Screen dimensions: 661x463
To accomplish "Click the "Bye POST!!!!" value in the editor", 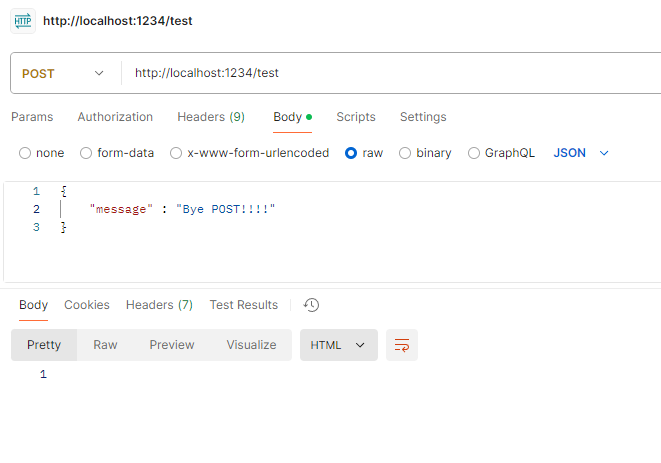I will (x=226, y=209).
